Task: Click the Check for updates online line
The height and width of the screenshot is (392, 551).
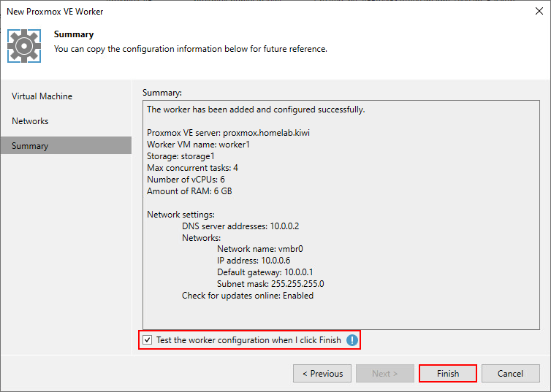Action: click(248, 296)
